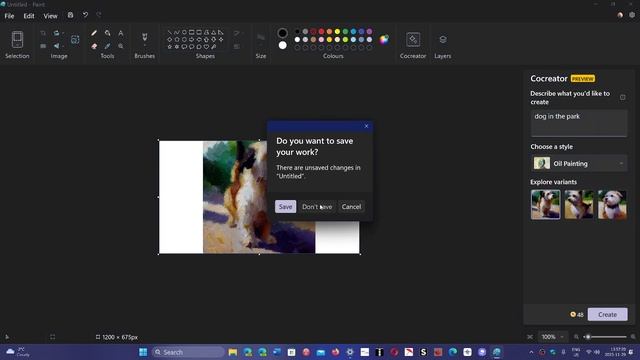The height and width of the screenshot is (360, 640).
Task: Click Cancel in the dialog
Action: point(351,207)
